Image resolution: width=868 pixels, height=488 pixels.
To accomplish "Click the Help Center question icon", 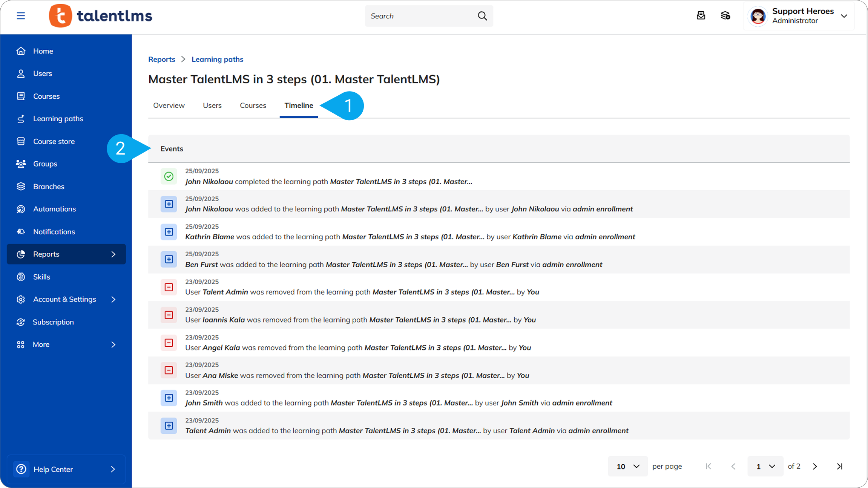I will 21,469.
